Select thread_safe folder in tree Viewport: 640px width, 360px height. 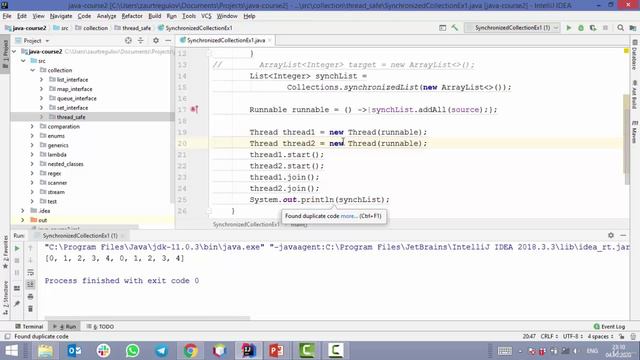coord(92,117)
